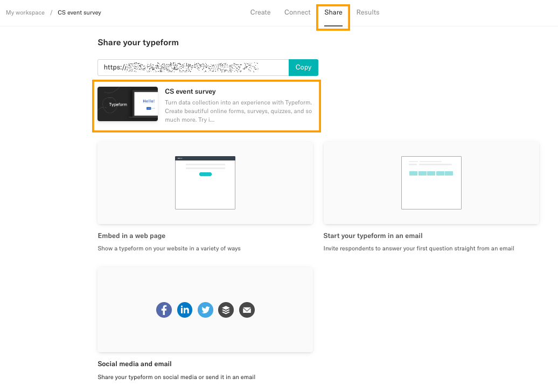This screenshot has width=558, height=392.
Task: Navigate to My workspace breadcrumb
Action: [25, 12]
